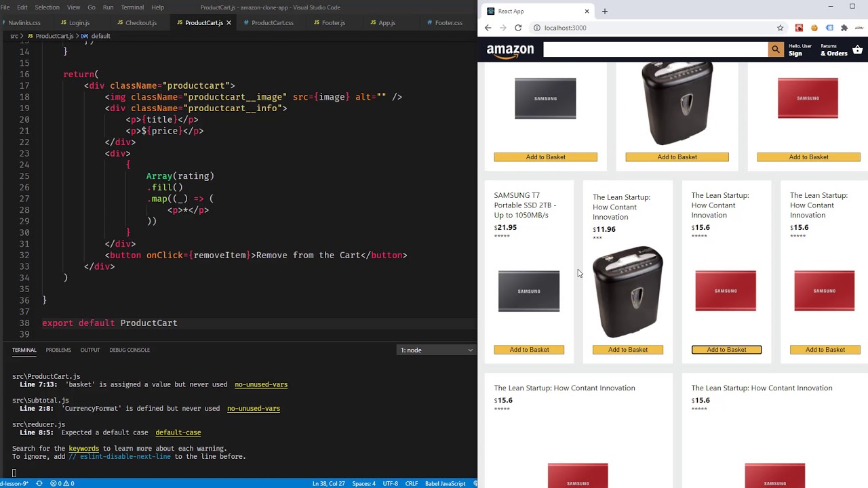The height and width of the screenshot is (488, 868).
Task: Click the cookie extension icon
Action: click(x=814, y=28)
